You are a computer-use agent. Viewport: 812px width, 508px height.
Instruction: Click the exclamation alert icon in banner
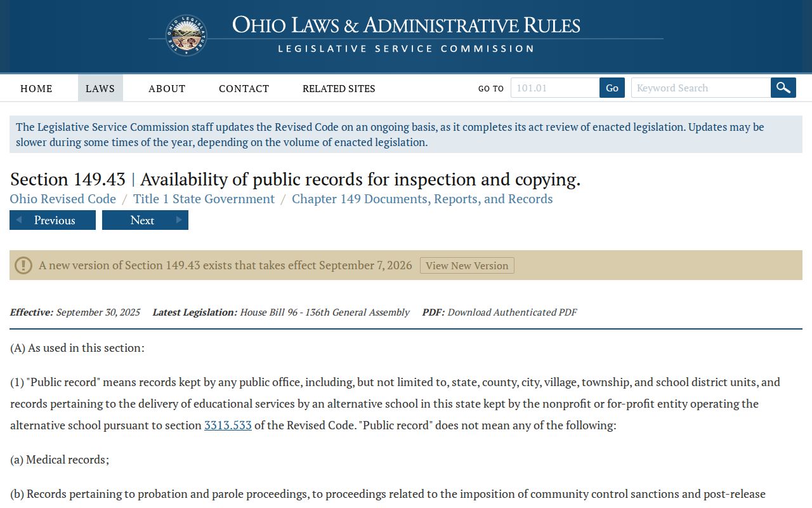tap(23, 265)
